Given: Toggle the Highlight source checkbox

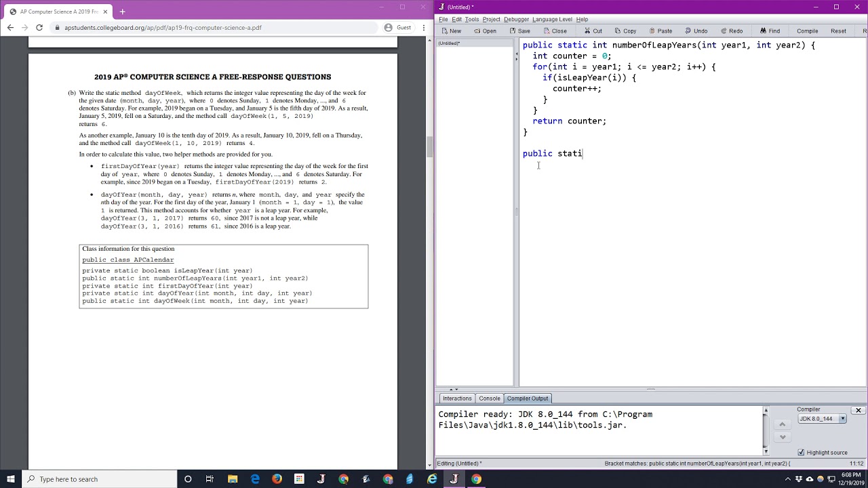Looking at the screenshot, I should tap(801, 452).
